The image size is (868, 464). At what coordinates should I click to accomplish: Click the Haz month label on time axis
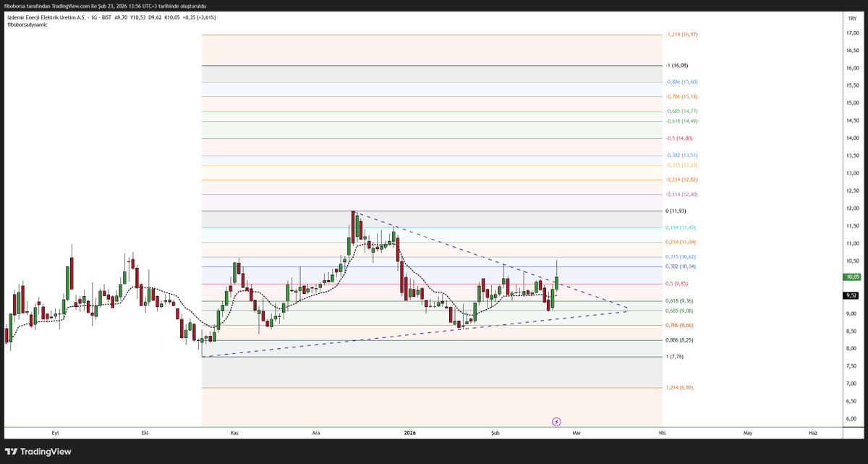pos(813,433)
